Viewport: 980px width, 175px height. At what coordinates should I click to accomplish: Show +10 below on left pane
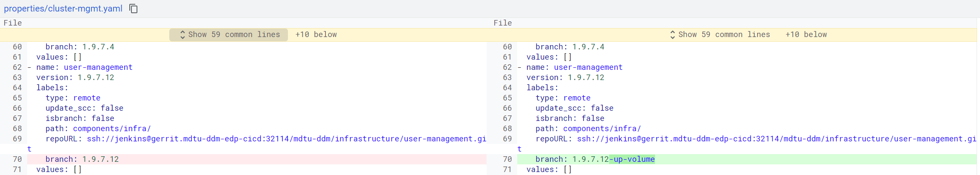(x=316, y=34)
